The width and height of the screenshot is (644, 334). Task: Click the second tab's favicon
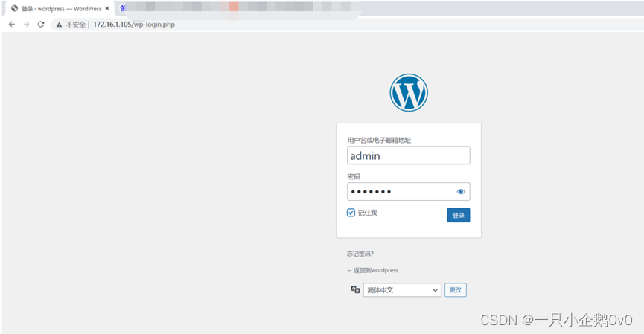click(x=122, y=8)
